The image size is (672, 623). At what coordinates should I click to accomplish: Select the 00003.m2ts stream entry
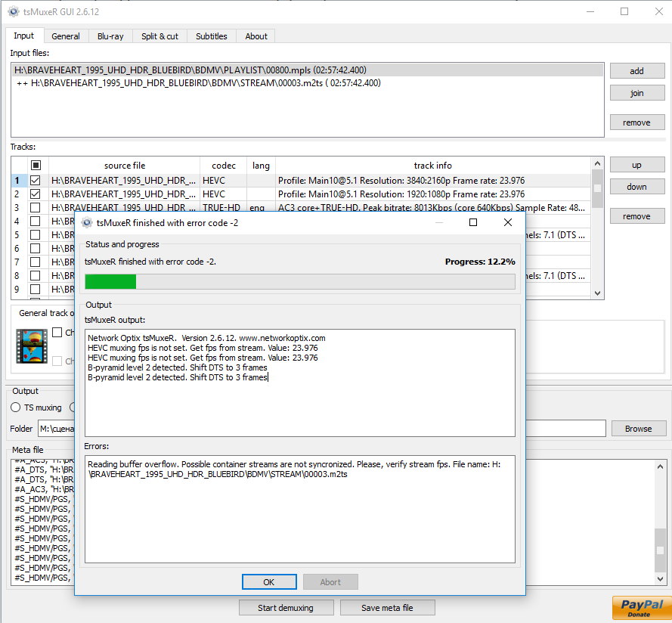pos(308,82)
